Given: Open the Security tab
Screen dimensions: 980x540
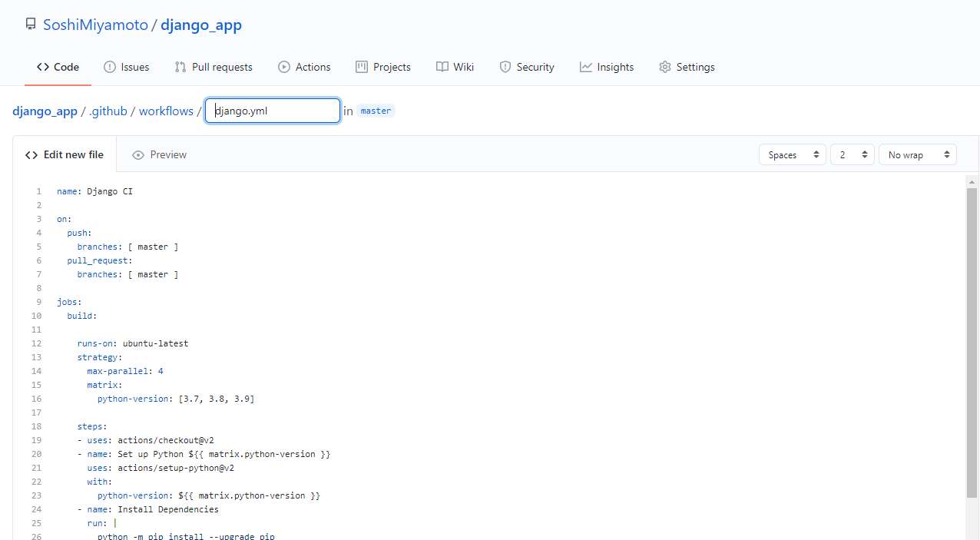Looking at the screenshot, I should pos(527,67).
